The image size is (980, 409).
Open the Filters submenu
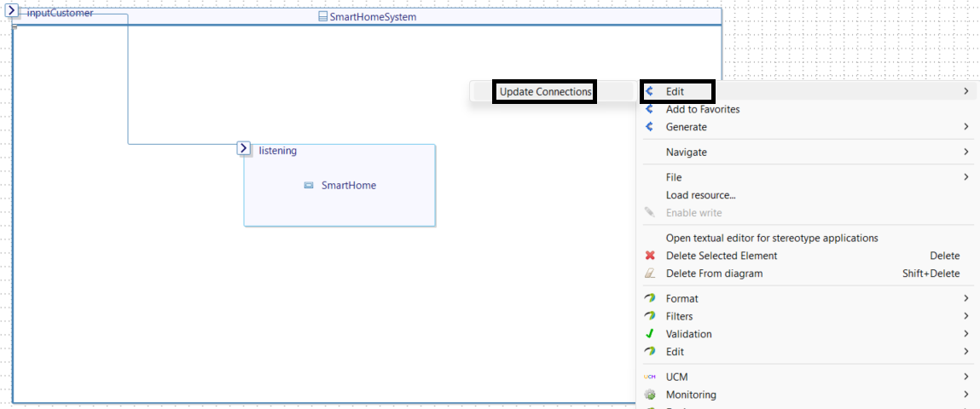pos(808,316)
